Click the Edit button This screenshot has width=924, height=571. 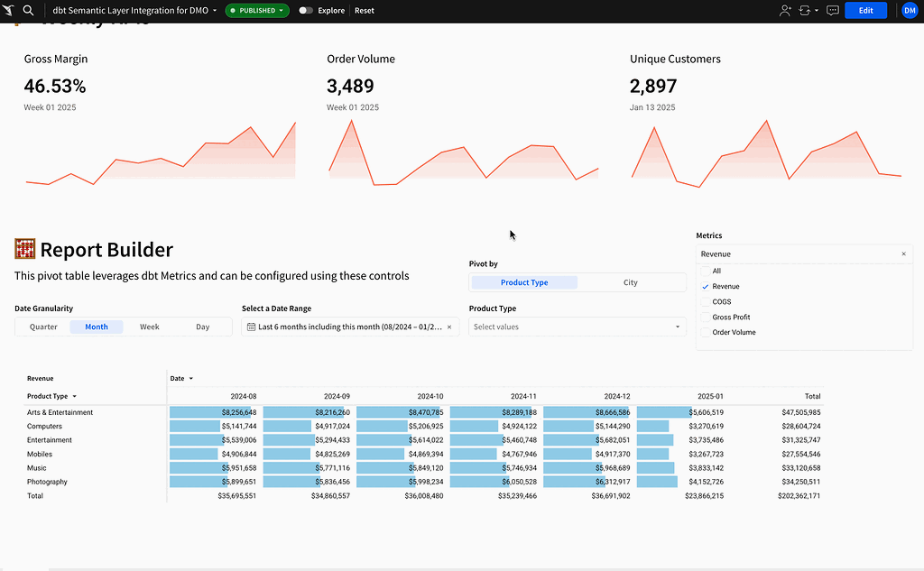coord(865,10)
